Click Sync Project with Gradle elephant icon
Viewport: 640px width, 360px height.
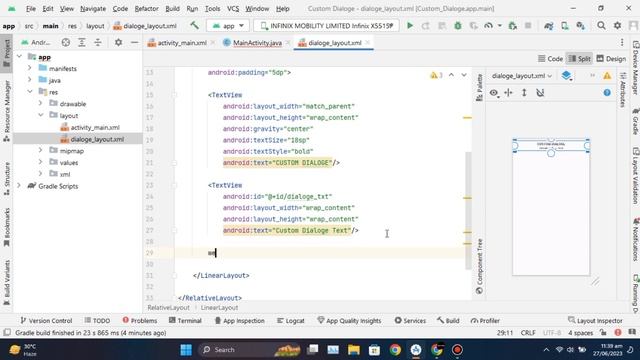tap(549, 25)
